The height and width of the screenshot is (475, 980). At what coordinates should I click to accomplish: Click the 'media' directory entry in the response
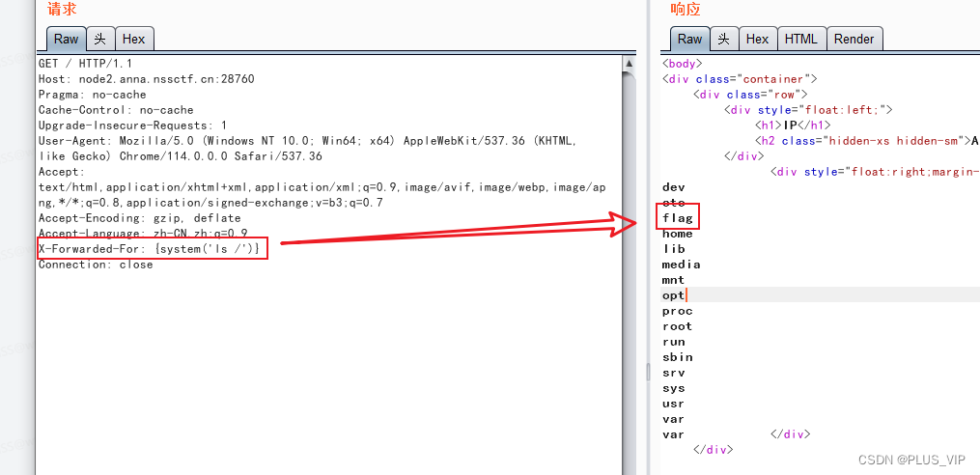click(682, 265)
